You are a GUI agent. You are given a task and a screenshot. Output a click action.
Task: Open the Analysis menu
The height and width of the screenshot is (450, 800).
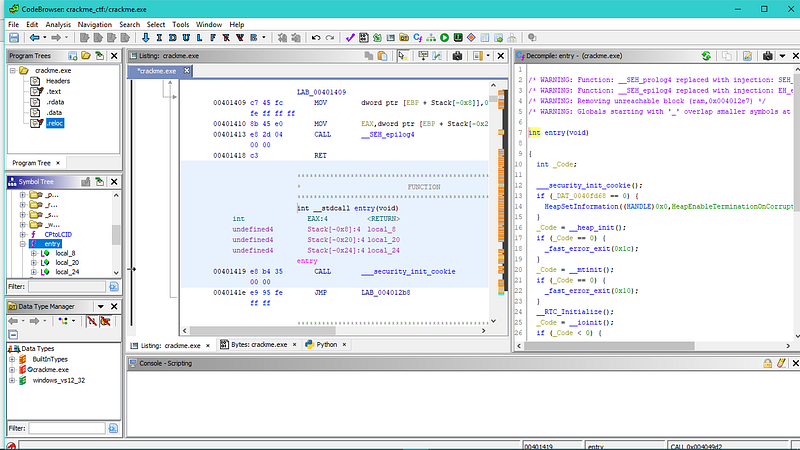click(x=58, y=23)
